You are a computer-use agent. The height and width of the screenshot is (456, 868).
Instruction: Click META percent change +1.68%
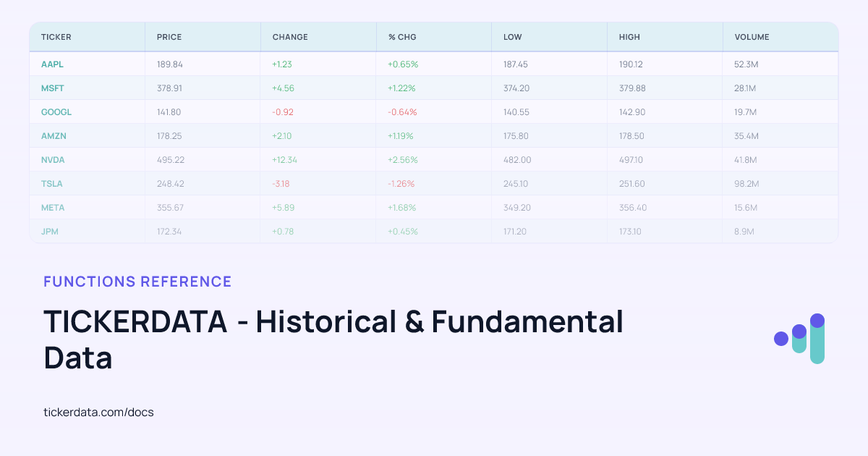coord(402,207)
